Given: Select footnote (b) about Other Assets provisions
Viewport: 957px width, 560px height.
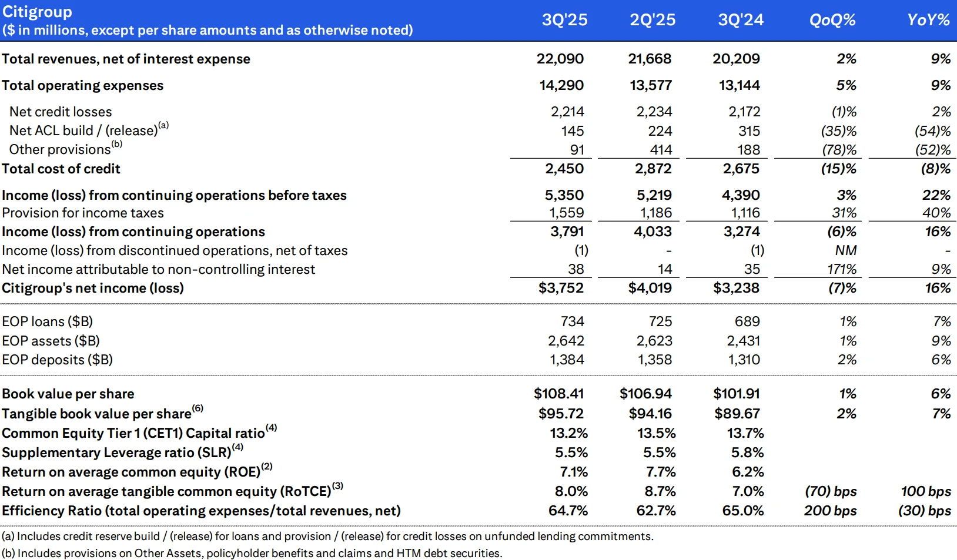Looking at the screenshot, I should (x=252, y=553).
